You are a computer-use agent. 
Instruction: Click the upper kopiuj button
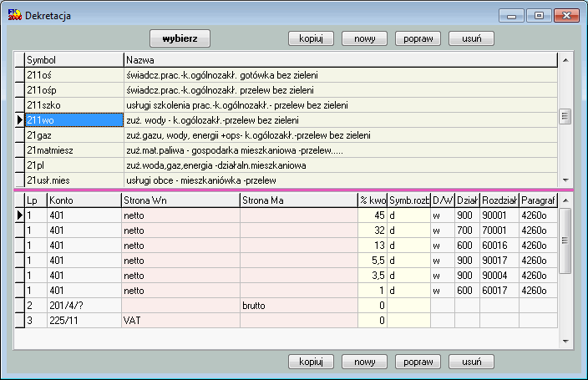311,38
